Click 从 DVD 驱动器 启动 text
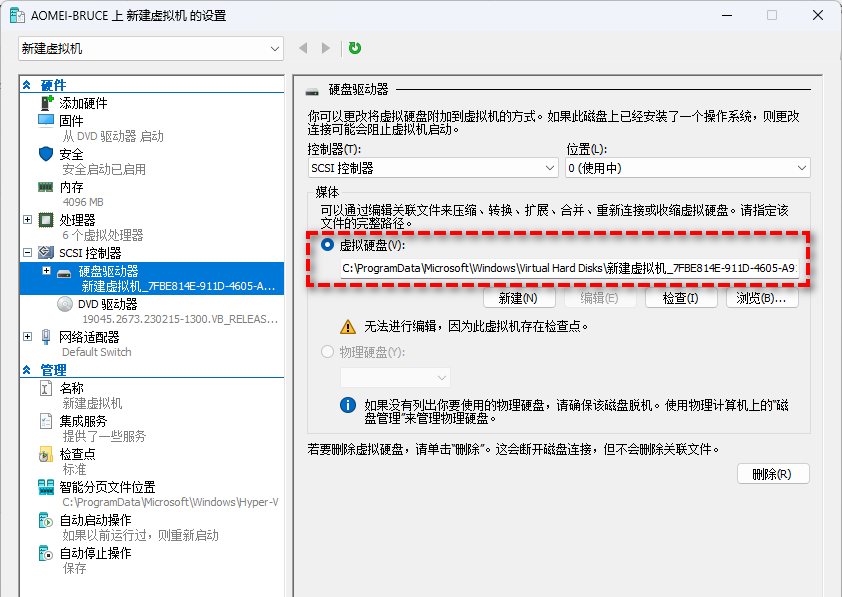The image size is (842, 597). pos(113,136)
